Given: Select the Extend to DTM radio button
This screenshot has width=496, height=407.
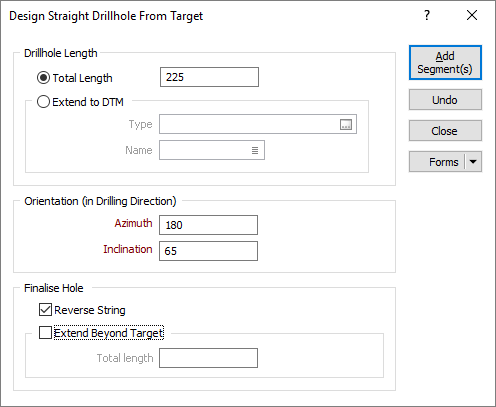Looking at the screenshot, I should tap(43, 102).
